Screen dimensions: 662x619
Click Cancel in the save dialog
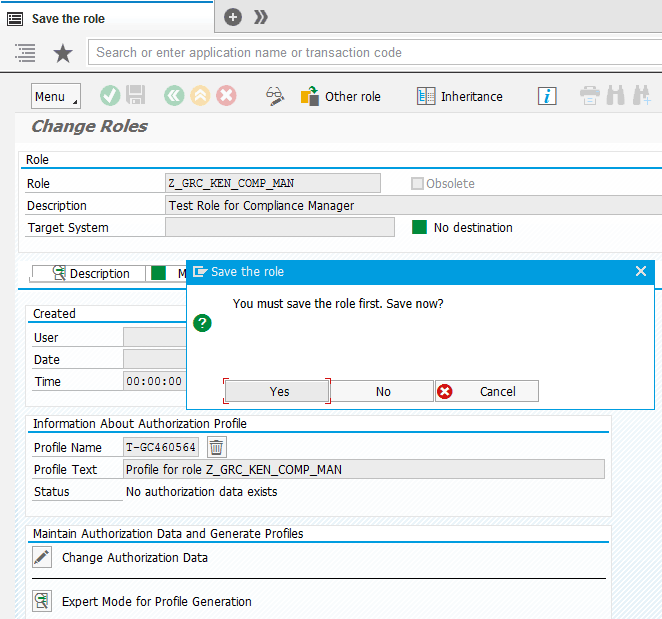(x=487, y=391)
